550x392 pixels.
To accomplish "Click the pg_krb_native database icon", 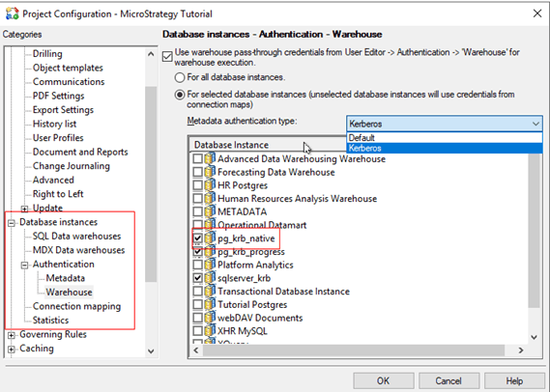I will 210,238.
